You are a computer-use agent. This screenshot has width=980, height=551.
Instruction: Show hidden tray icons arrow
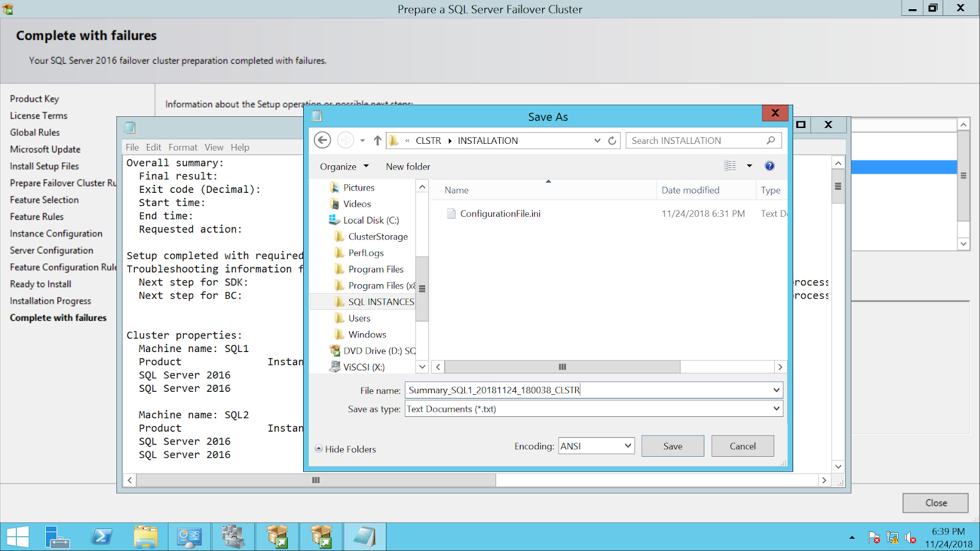(852, 538)
